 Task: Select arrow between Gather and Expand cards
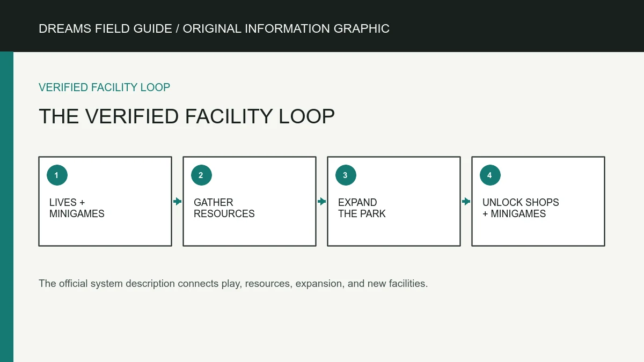[322, 202]
